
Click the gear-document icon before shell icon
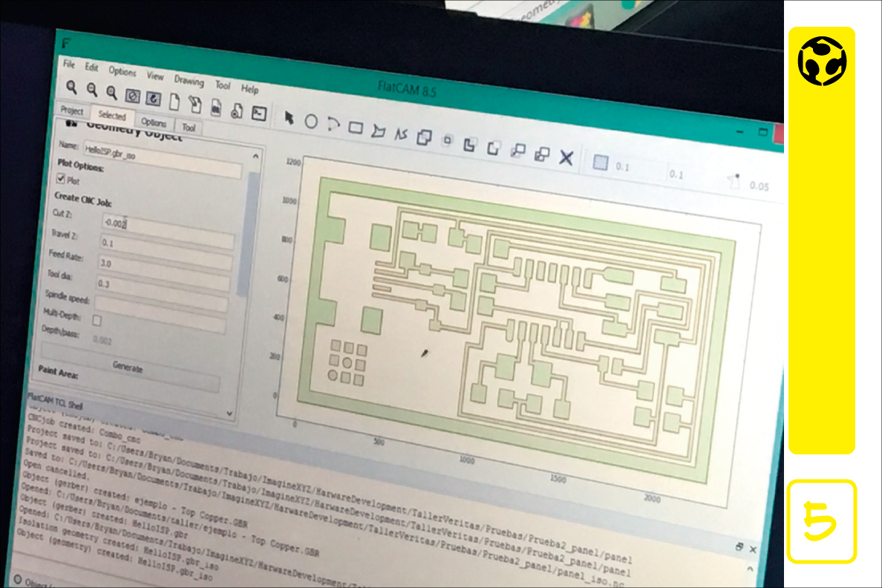click(237, 111)
